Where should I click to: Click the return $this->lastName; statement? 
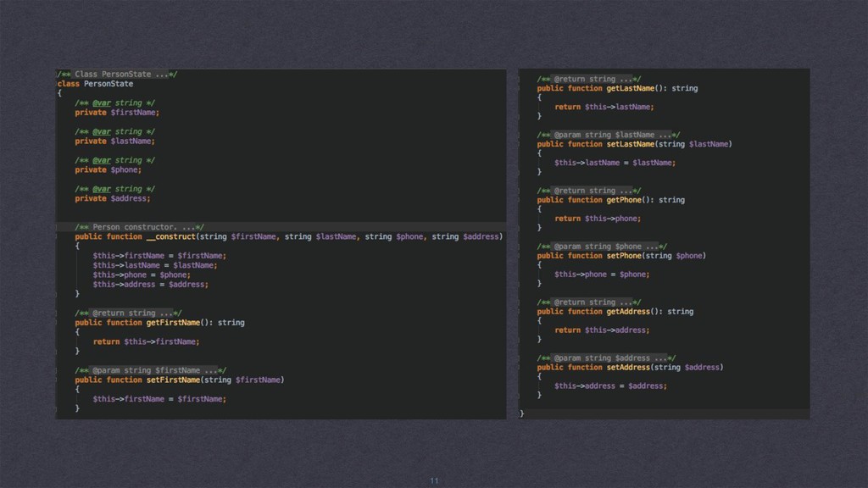[x=604, y=107]
